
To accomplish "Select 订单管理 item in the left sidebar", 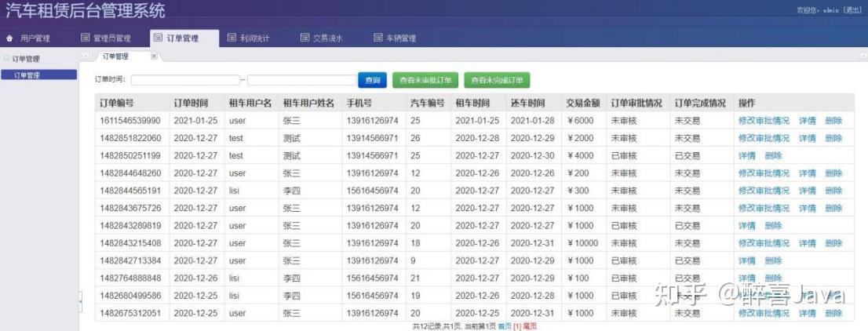I will coord(38,75).
